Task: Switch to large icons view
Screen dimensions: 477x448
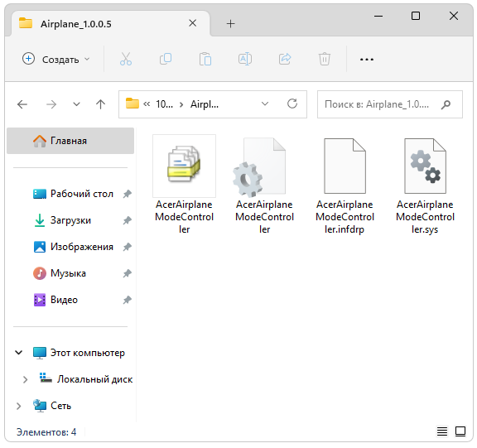Action: click(460, 431)
